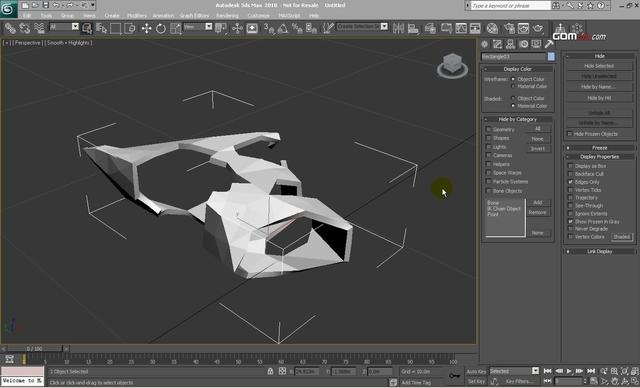Collapse the Display Properties rollout

click(x=600, y=157)
